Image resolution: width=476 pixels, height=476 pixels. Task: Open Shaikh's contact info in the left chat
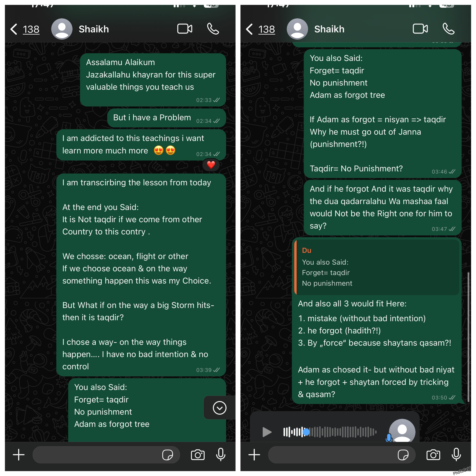[94, 29]
